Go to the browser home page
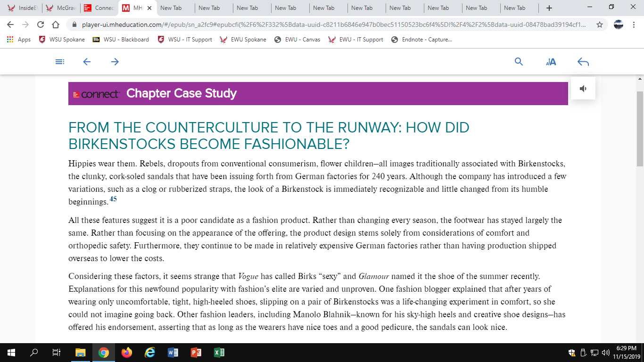 56,25
